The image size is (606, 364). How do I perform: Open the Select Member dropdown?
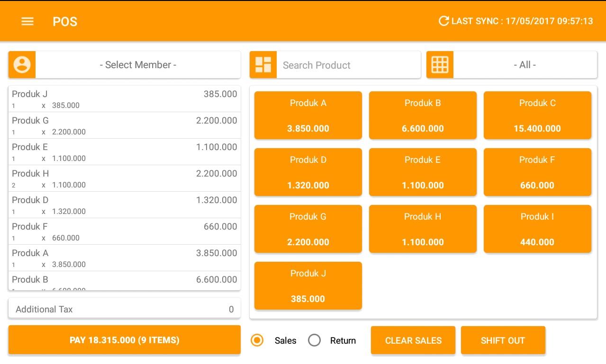click(x=138, y=65)
